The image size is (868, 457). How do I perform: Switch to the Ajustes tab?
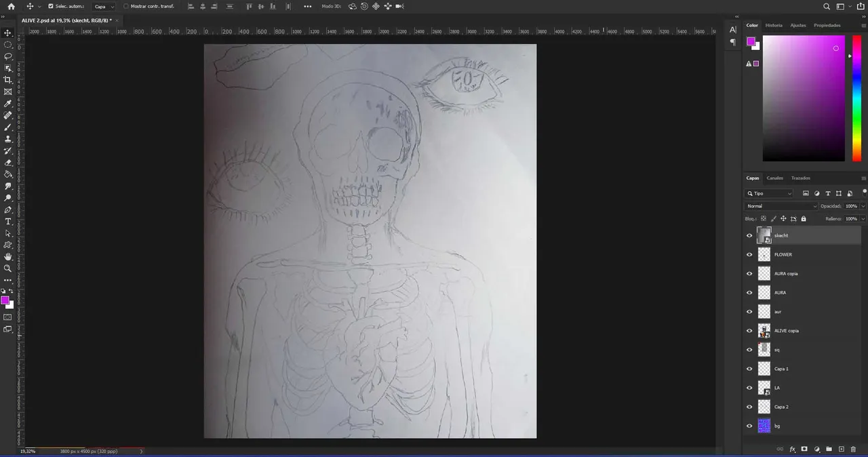798,25
